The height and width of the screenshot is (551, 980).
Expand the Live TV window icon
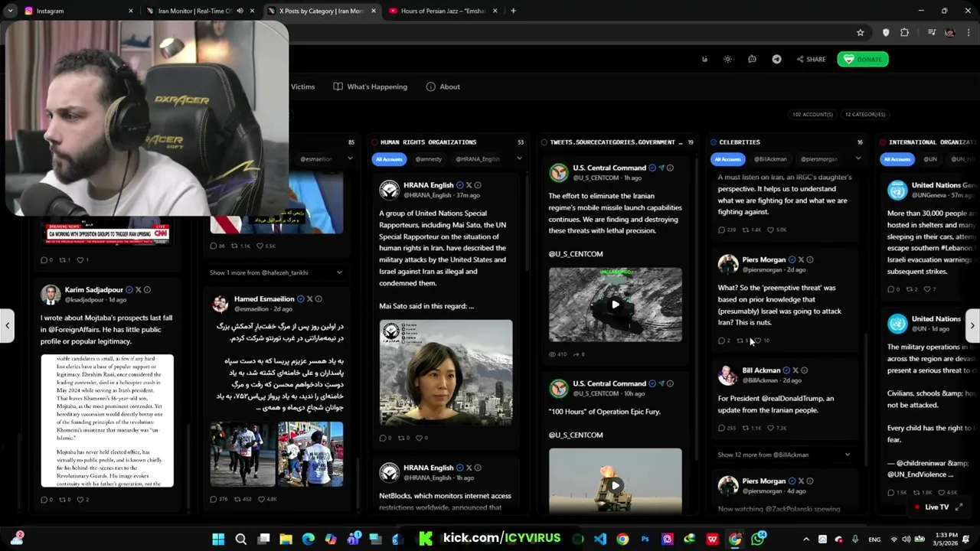pyautogui.click(x=959, y=507)
